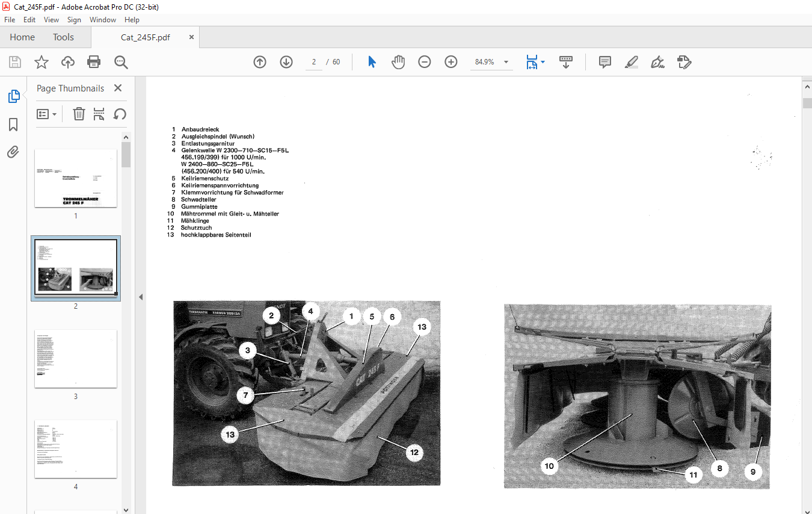Go to next page arrow
Screen dimensions: 812x514
[x=286, y=62]
